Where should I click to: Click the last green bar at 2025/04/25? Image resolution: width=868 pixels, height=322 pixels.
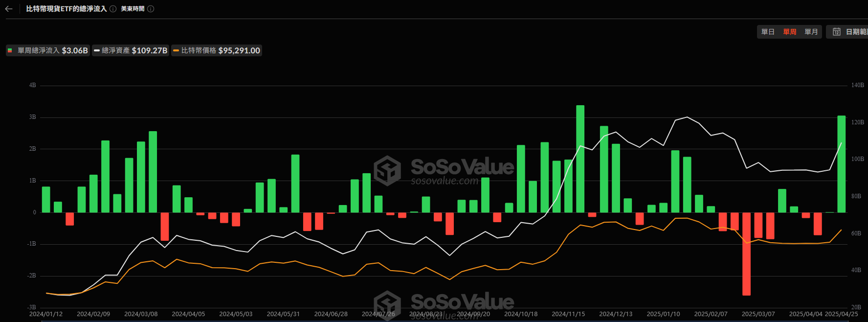[x=841, y=164]
